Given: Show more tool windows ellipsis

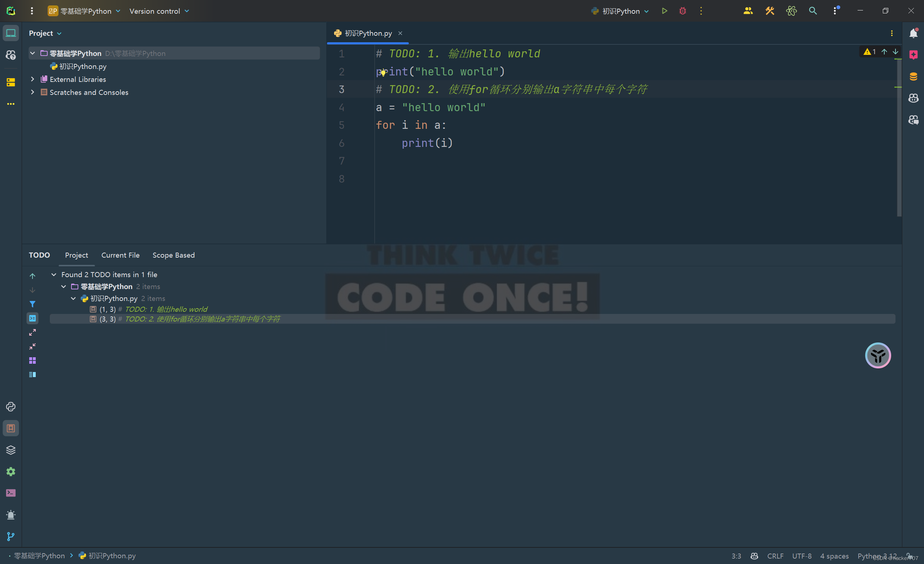Looking at the screenshot, I should pos(11,104).
